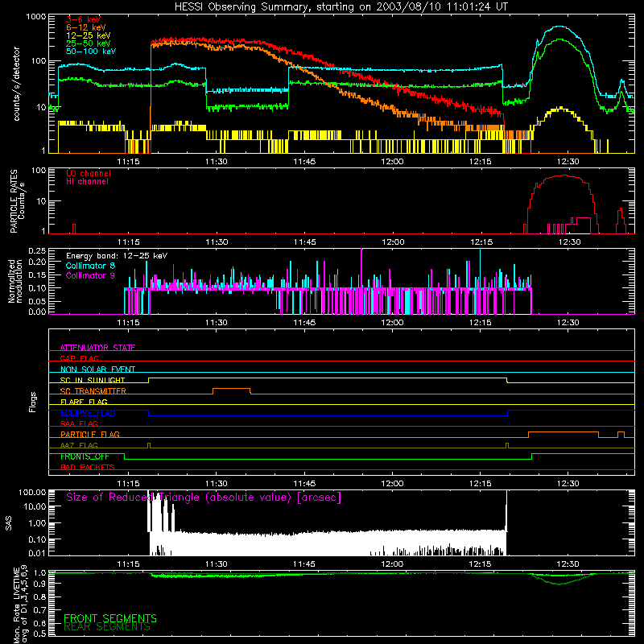This screenshot has height=644, width=644.
Task: Click the 12:30 time label under particle rates panel
Action: click(x=569, y=242)
